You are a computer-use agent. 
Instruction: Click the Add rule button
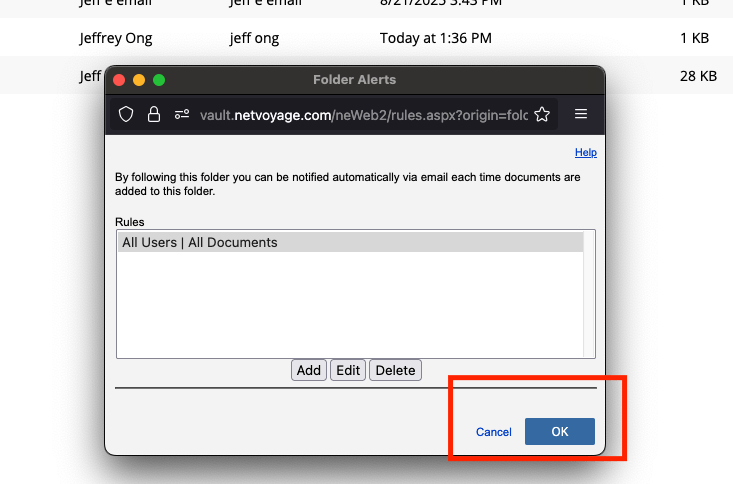coord(309,370)
